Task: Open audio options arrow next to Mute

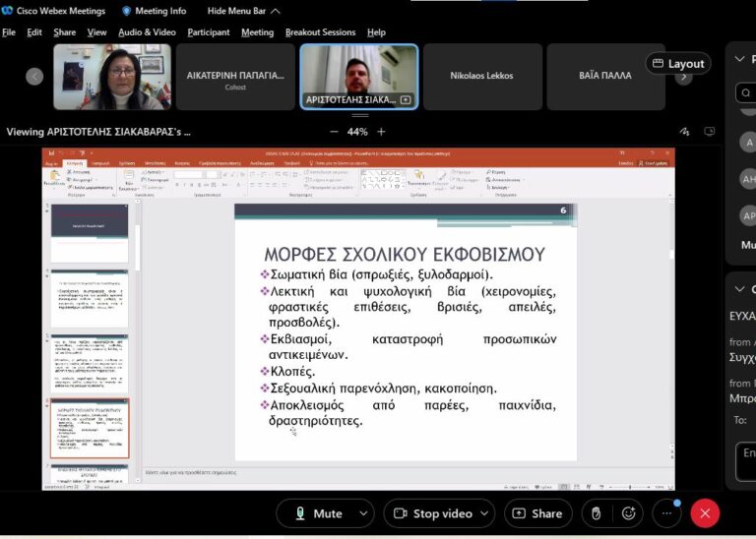Action: tap(364, 513)
